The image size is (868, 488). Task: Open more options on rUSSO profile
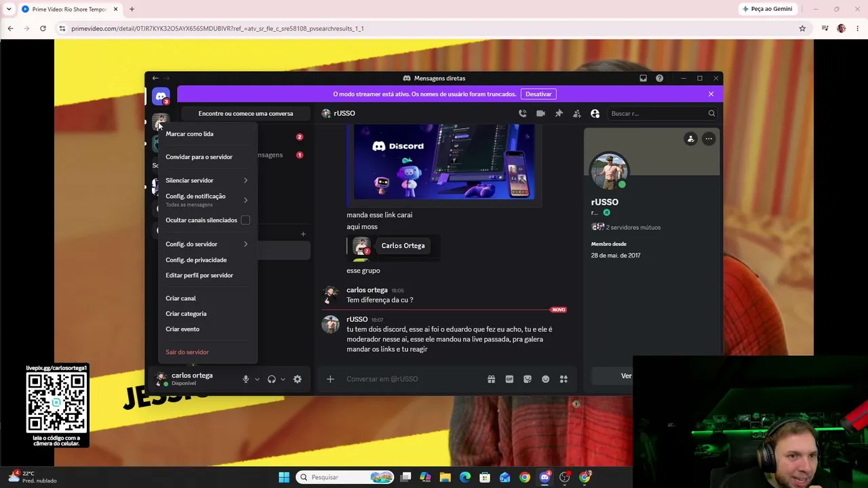point(709,139)
